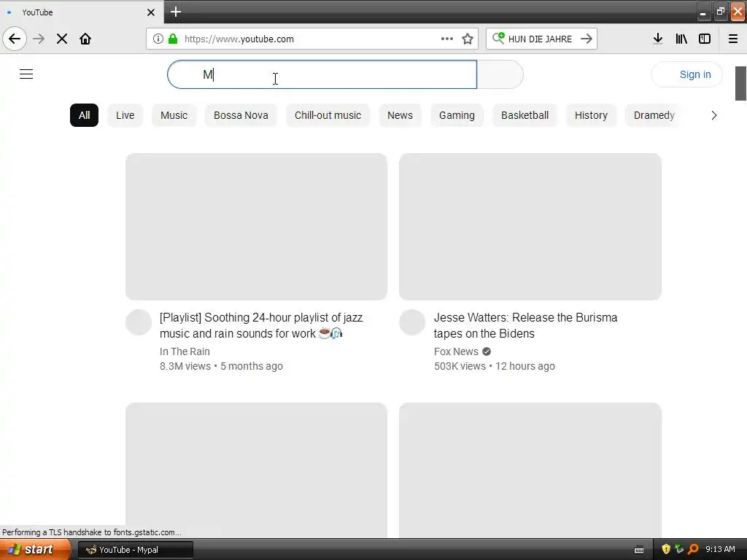Open the jazz playlist video thumbnail
Viewport: 747px width, 560px height.
click(x=256, y=227)
